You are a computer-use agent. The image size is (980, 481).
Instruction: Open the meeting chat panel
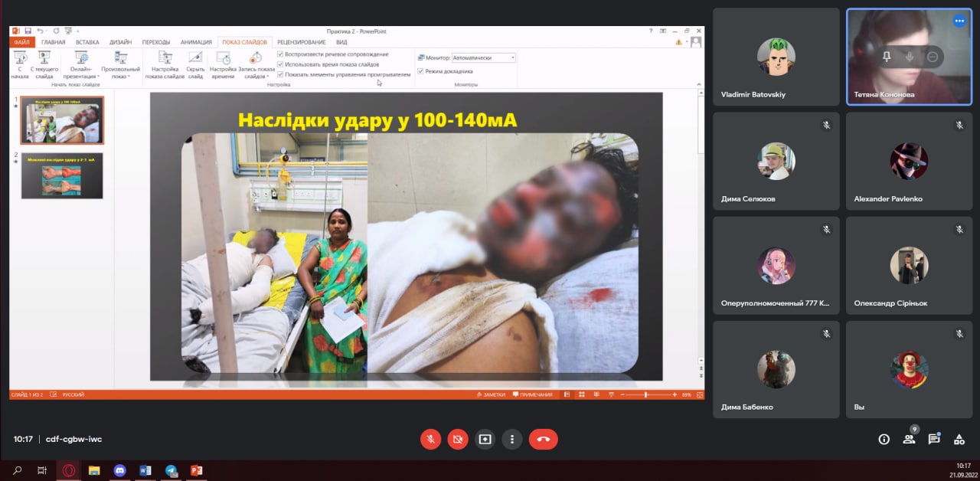tap(934, 439)
